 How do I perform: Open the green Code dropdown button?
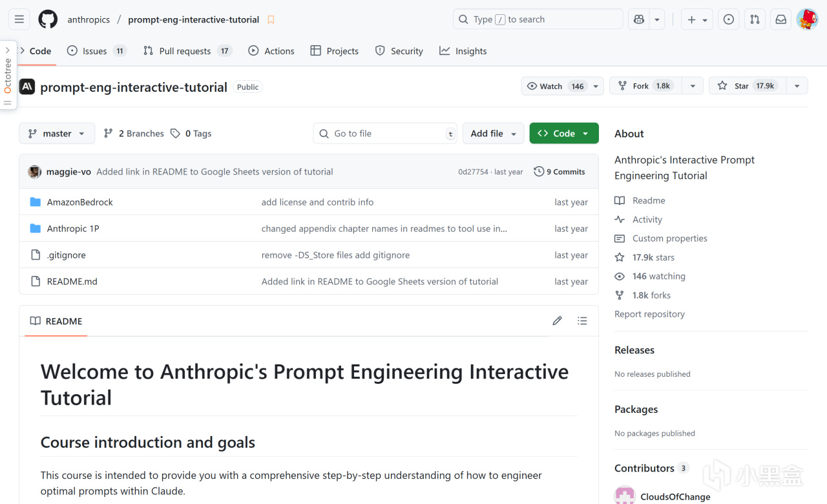[x=564, y=133]
